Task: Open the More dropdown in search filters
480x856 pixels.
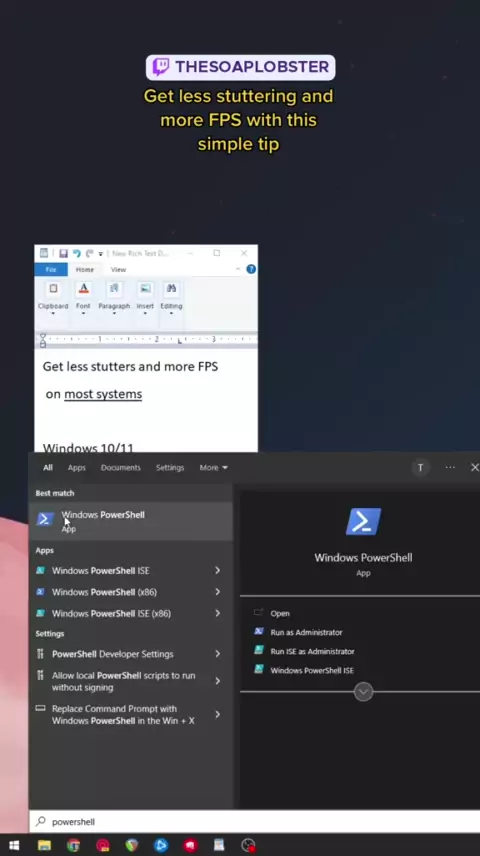Action: click(x=214, y=467)
